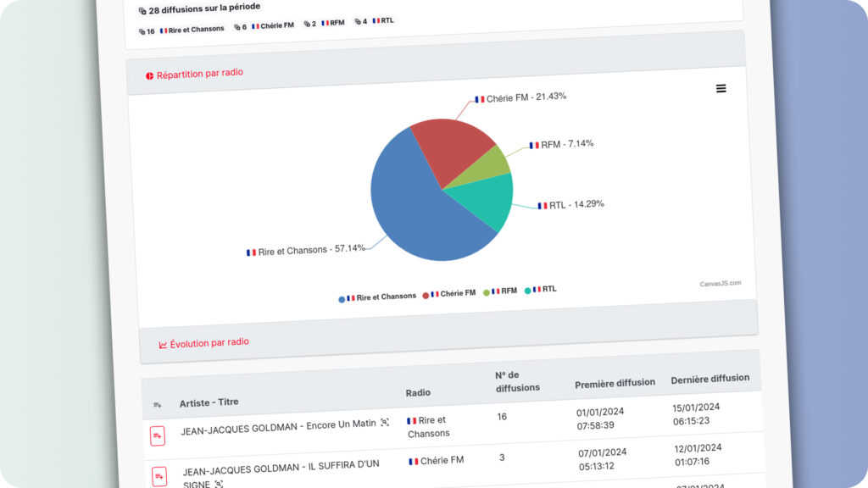Viewport: 868px width, 488px height.
Task: Click the 2 RFM summary count
Action: coord(325,23)
